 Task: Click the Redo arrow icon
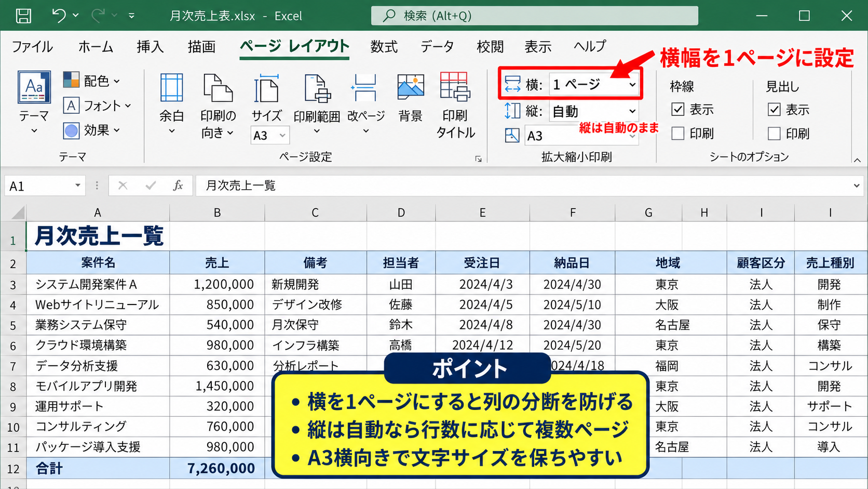pyautogui.click(x=98, y=16)
